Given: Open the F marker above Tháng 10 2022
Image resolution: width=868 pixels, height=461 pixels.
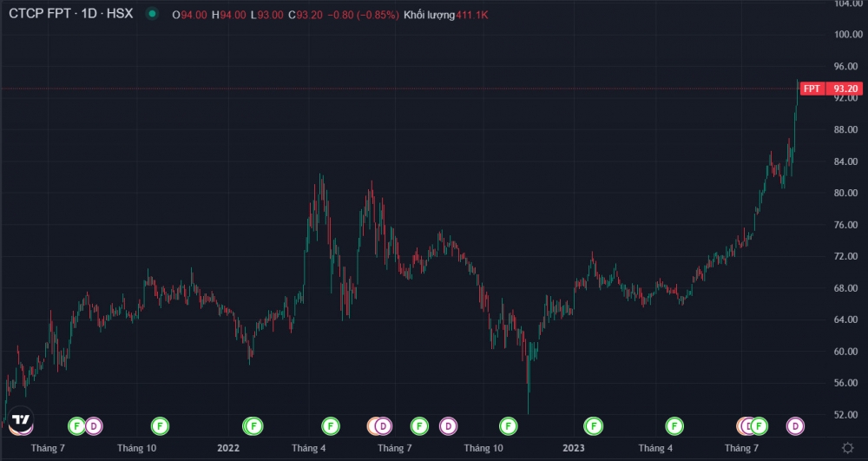Looking at the screenshot, I should pyautogui.click(x=509, y=425).
